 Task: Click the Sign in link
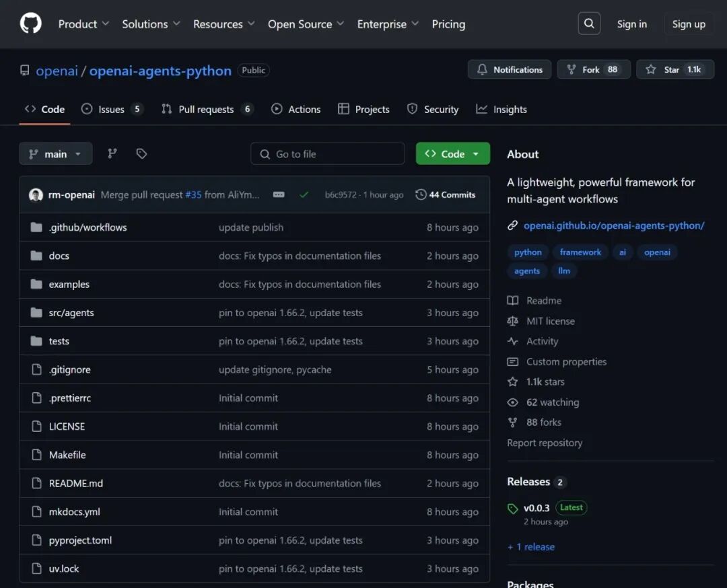(631, 24)
